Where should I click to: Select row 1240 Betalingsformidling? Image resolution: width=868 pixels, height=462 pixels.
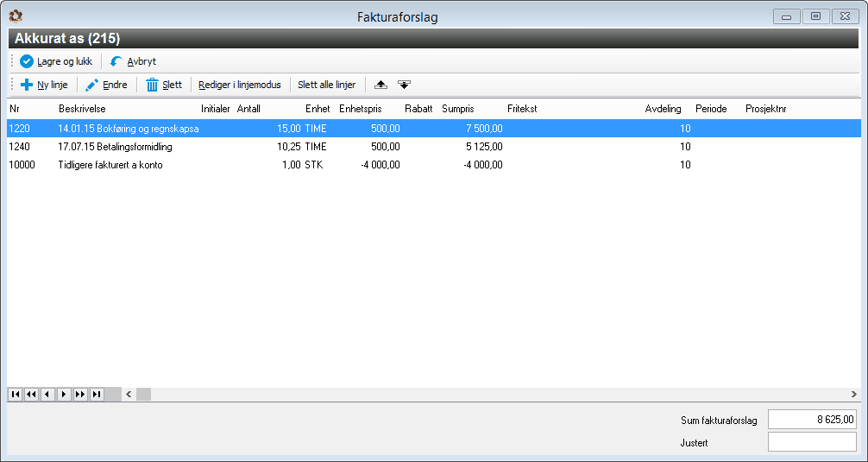[x=434, y=147]
